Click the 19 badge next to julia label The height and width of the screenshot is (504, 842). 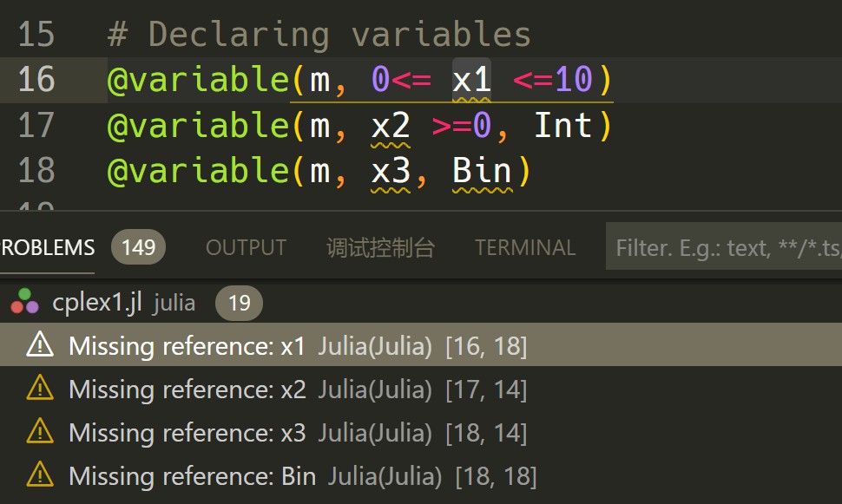238,303
